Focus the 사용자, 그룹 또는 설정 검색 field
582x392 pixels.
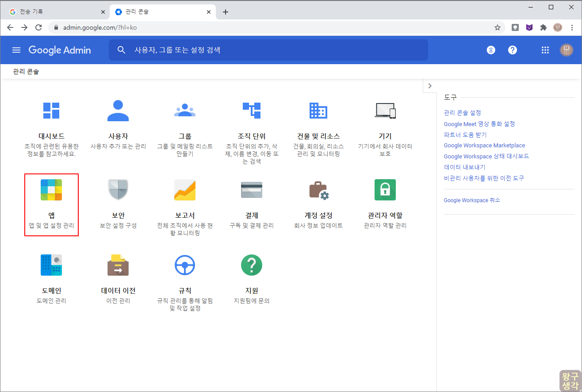click(268, 50)
